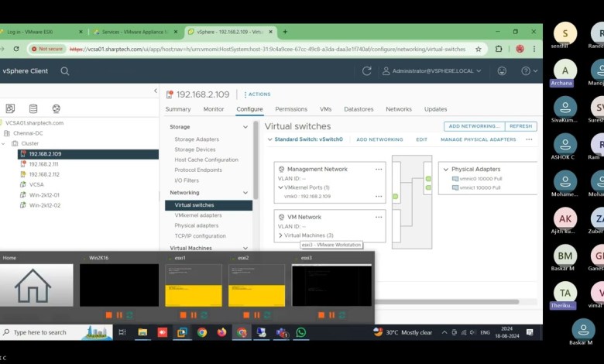Image resolution: width=604 pixels, height=364 pixels.
Task: Select the esxi2 Workstation thumbnail
Action: (x=256, y=285)
